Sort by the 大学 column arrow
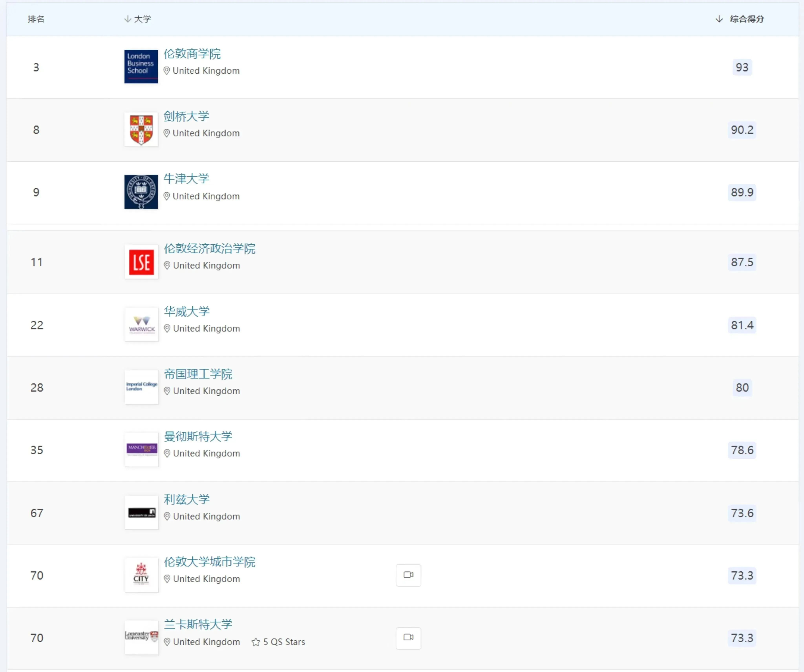The image size is (804, 672). point(128,19)
